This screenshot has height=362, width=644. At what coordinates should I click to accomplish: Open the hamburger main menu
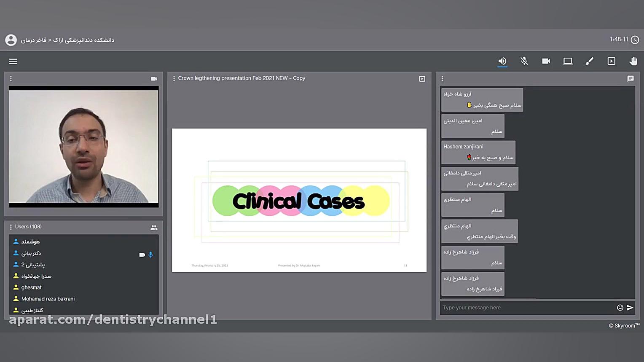point(13,62)
